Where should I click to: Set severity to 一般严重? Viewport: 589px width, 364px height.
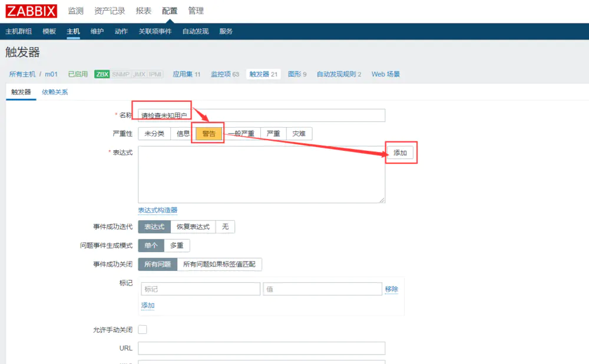241,133
